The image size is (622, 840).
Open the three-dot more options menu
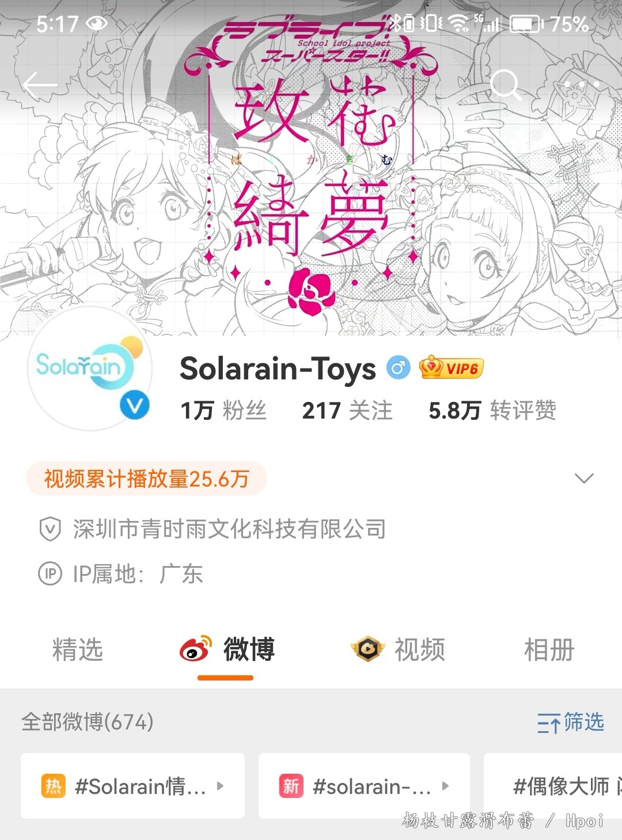click(x=582, y=85)
